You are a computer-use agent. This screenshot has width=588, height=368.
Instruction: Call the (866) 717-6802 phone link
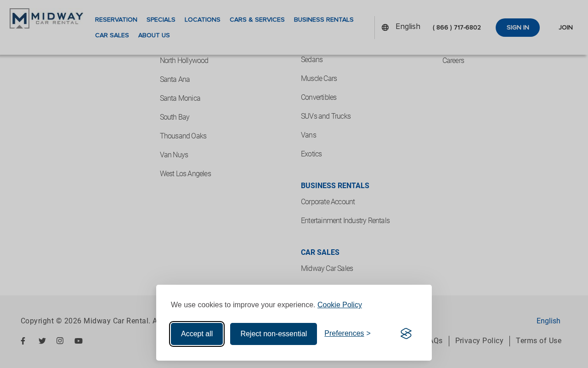[x=457, y=28]
